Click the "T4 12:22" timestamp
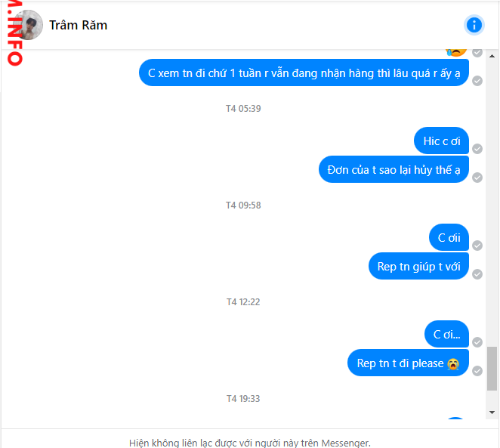The image size is (500, 448). coord(243,302)
